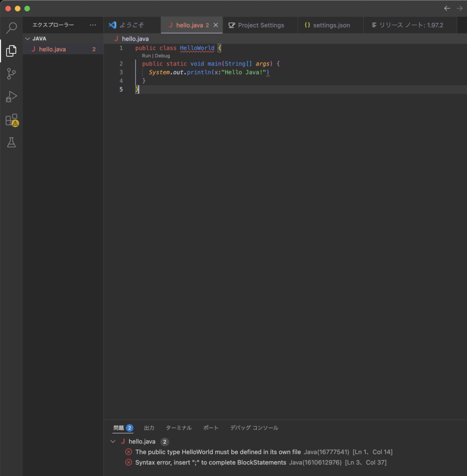The height and width of the screenshot is (476, 467).
Task: Open the Run and Debug view
Action: point(12,97)
